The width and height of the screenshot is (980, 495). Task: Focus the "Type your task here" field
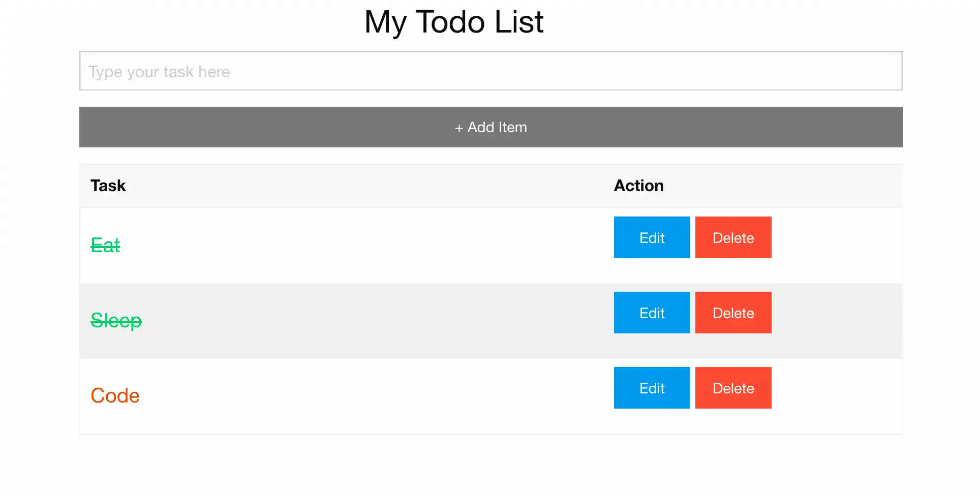click(491, 71)
